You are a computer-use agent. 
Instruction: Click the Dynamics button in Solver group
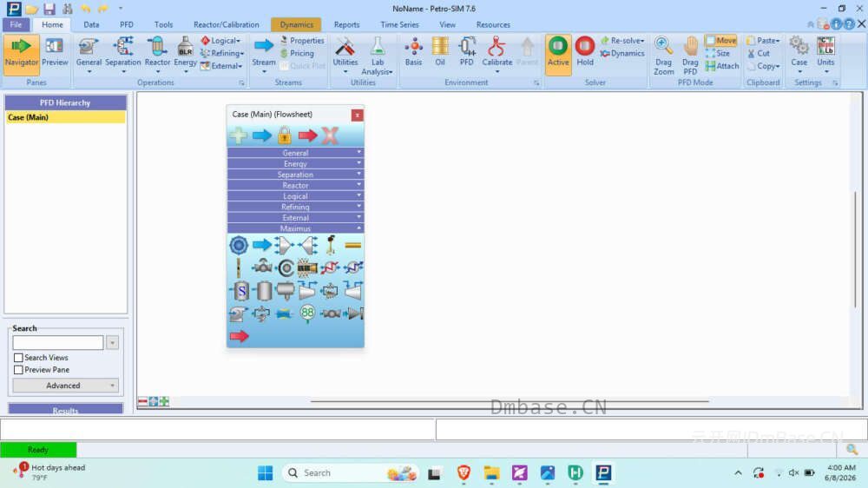(x=622, y=53)
